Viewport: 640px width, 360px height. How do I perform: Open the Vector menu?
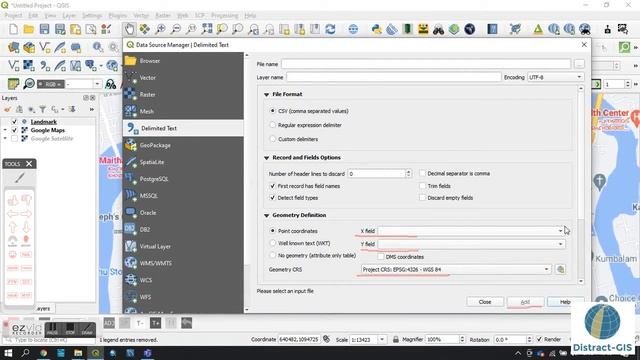coord(141,16)
